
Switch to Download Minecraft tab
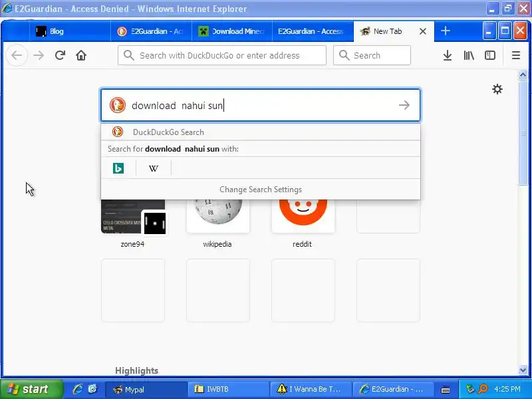[x=232, y=31]
